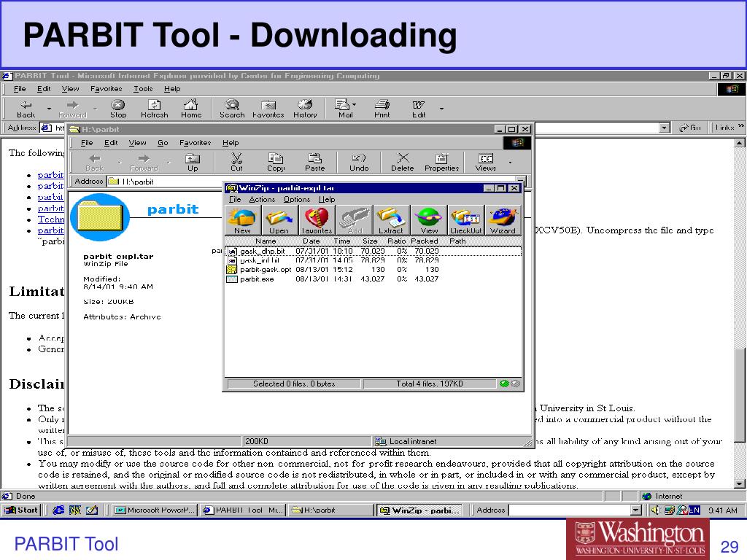Click taskbar Address input field

570,510
